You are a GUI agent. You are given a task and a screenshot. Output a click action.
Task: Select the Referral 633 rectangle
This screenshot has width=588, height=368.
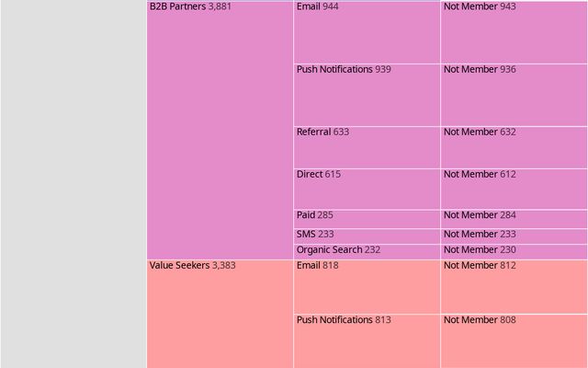(x=367, y=147)
